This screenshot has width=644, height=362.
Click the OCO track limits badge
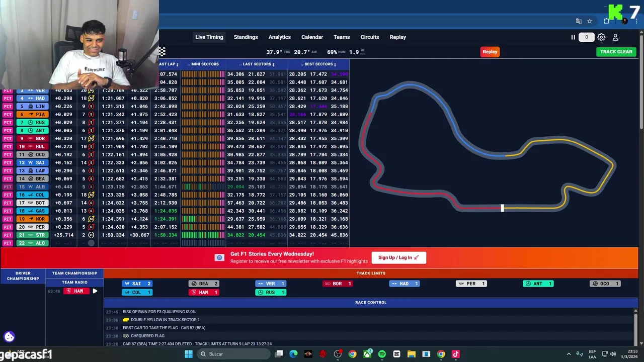tap(605, 284)
